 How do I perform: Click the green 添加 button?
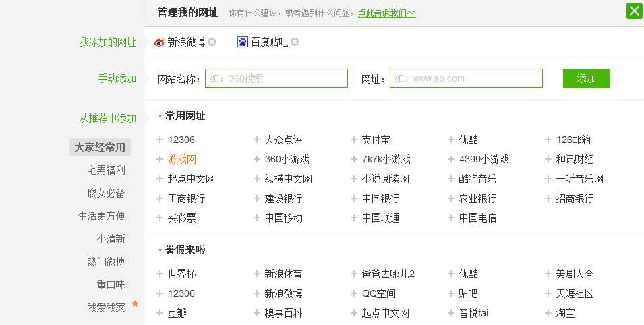click(x=587, y=78)
